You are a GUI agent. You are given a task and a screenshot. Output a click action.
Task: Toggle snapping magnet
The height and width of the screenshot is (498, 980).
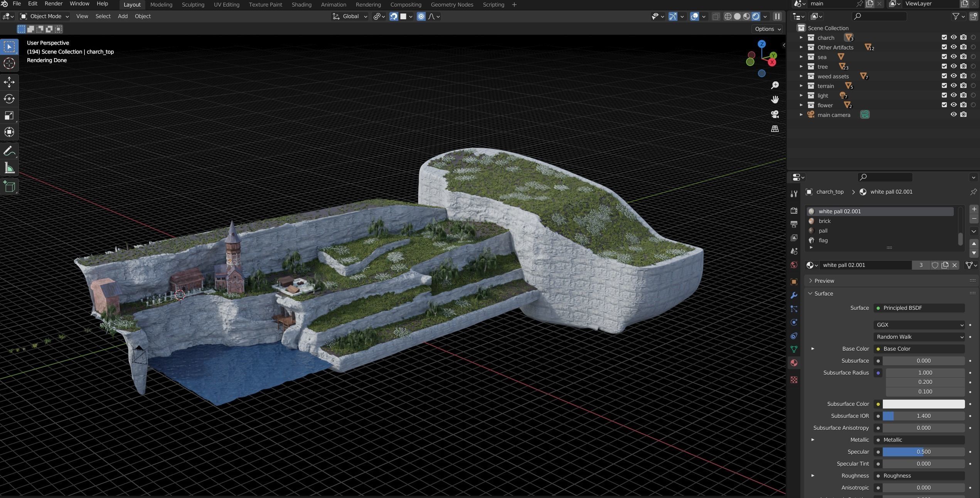[x=394, y=16]
